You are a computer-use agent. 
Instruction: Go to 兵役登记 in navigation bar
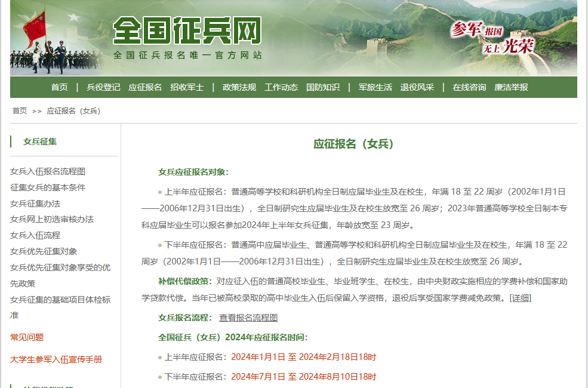tap(103, 87)
